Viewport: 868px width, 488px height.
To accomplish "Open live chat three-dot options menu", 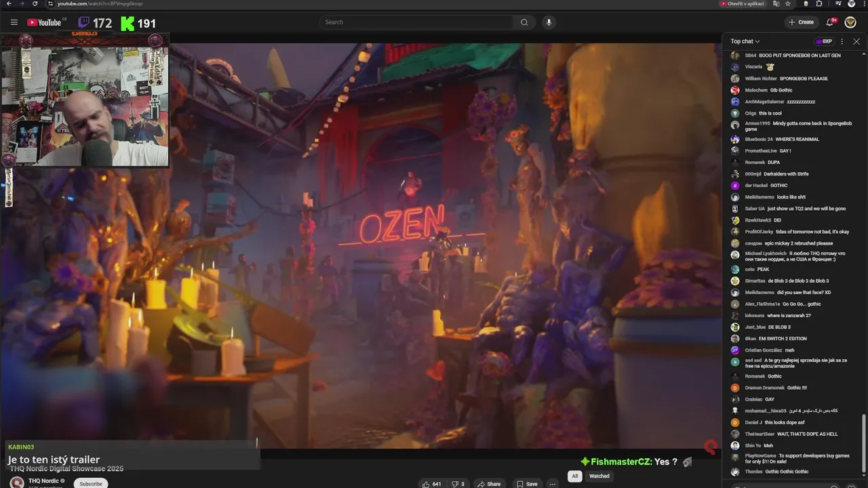I will coord(842,41).
